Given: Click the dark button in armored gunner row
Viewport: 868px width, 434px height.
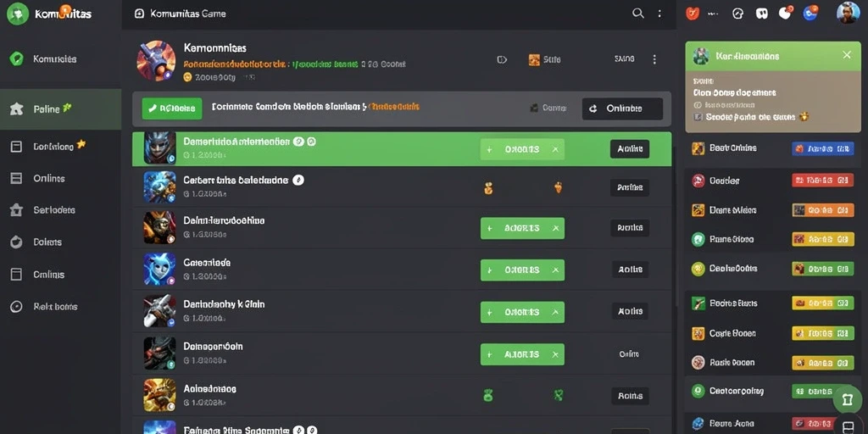Looking at the screenshot, I should pos(630,311).
